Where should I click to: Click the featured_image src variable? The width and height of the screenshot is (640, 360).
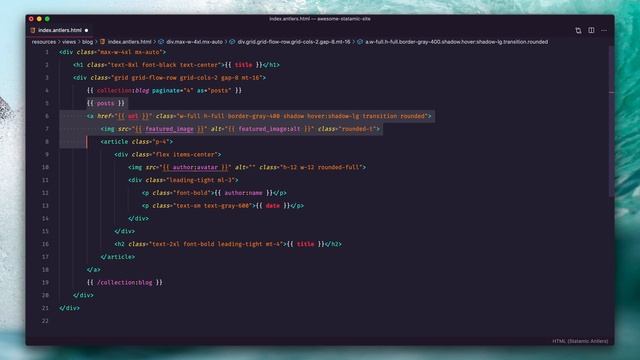click(x=169, y=129)
